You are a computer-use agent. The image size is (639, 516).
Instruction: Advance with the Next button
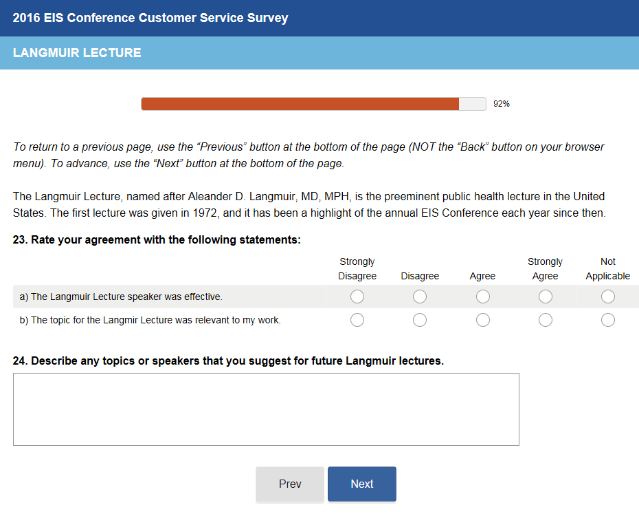(x=362, y=484)
